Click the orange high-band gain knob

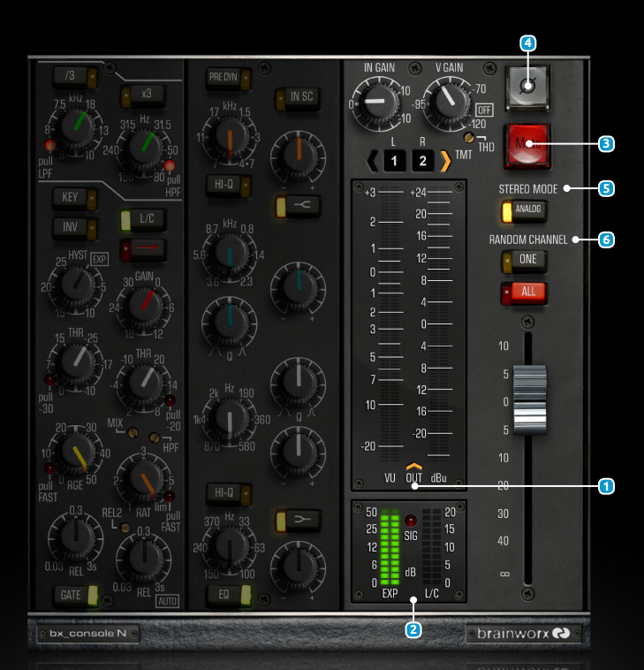tap(298, 155)
